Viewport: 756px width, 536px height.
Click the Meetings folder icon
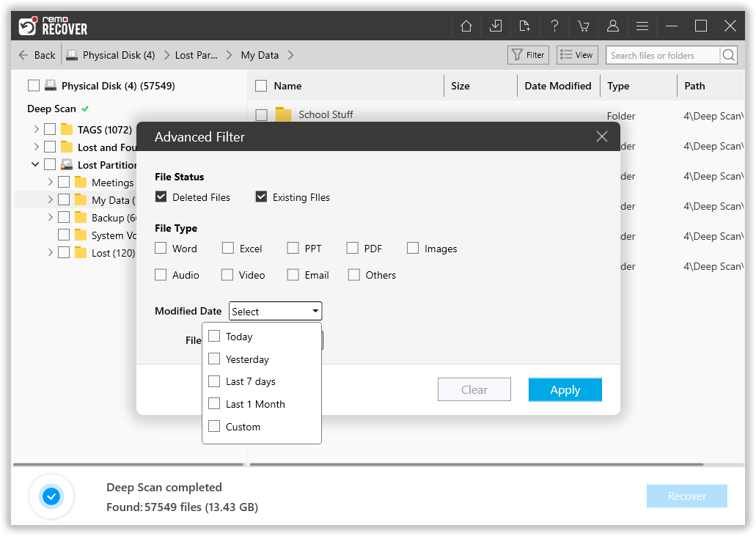point(81,182)
